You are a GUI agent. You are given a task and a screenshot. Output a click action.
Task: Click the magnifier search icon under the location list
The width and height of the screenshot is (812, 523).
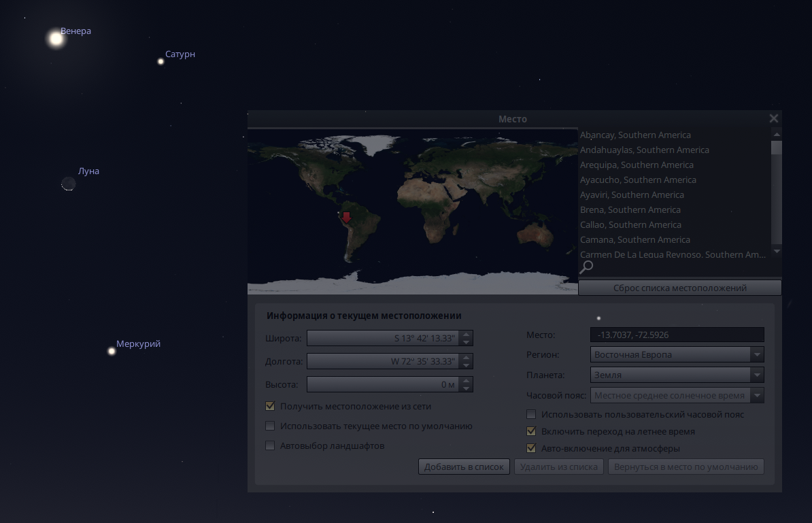point(586,267)
